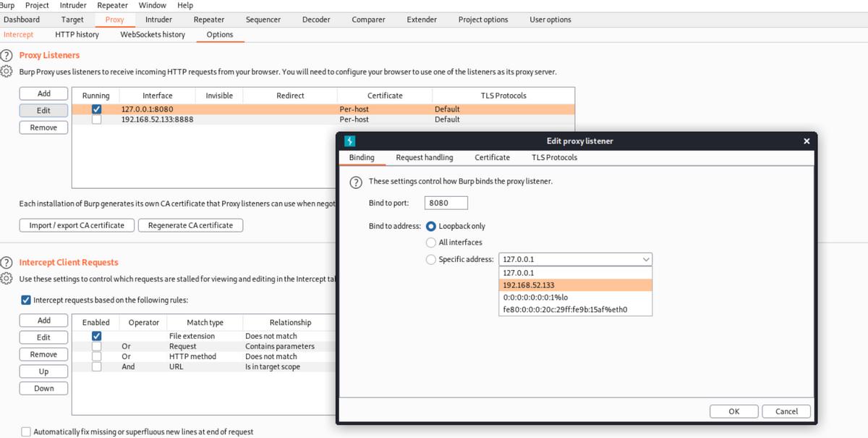This screenshot has width=868, height=438.
Task: Switch to the Request handling tab
Action: pyautogui.click(x=424, y=158)
